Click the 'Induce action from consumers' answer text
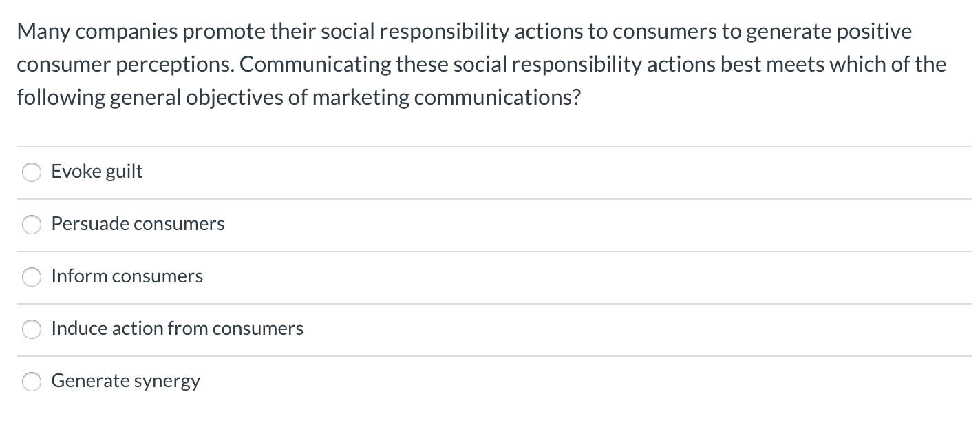The height and width of the screenshot is (423, 980). [x=177, y=329]
